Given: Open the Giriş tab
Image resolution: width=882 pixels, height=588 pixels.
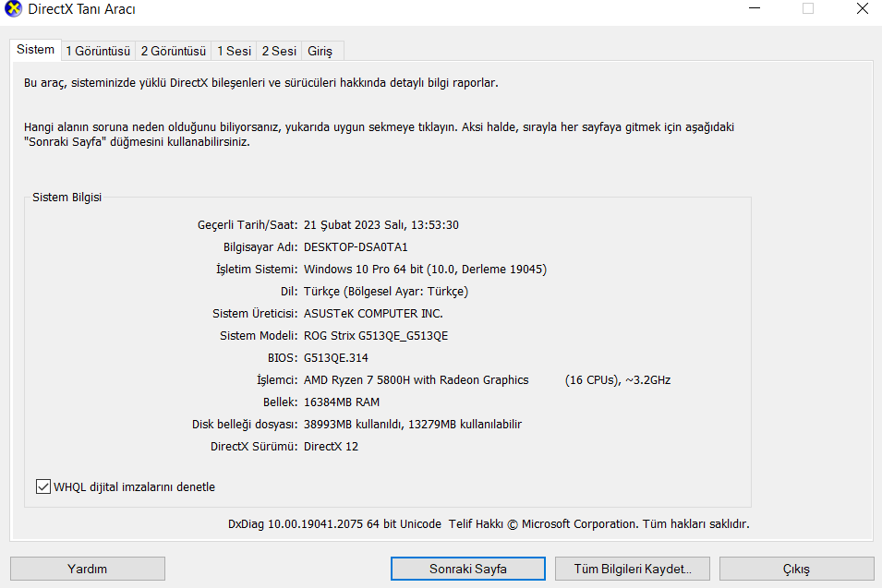Looking at the screenshot, I should pos(320,51).
